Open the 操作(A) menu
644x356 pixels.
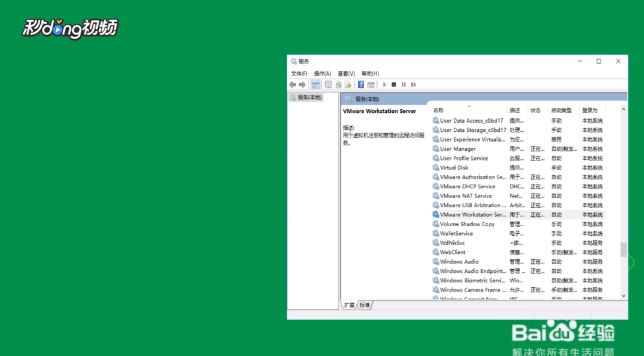[323, 73]
